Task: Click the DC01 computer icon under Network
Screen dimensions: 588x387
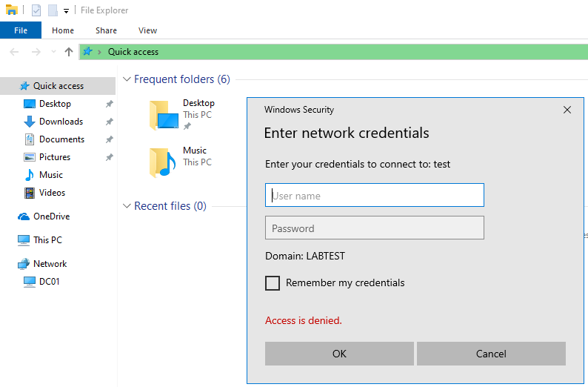Action: (x=30, y=282)
